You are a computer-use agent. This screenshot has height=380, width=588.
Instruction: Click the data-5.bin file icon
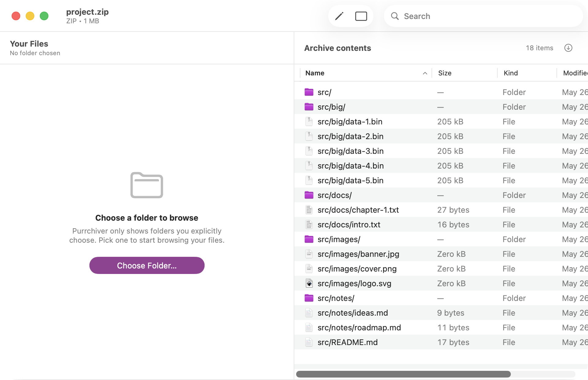[309, 180]
